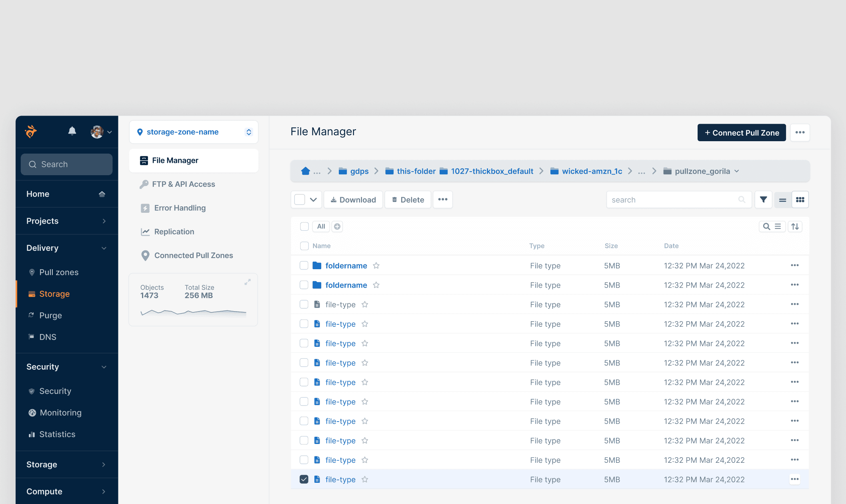This screenshot has height=504, width=846.
Task: Switch to list view icon
Action: pos(782,200)
